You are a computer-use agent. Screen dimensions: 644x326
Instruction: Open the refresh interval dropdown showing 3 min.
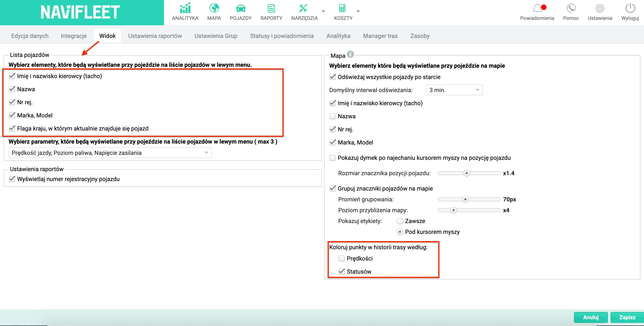click(454, 90)
